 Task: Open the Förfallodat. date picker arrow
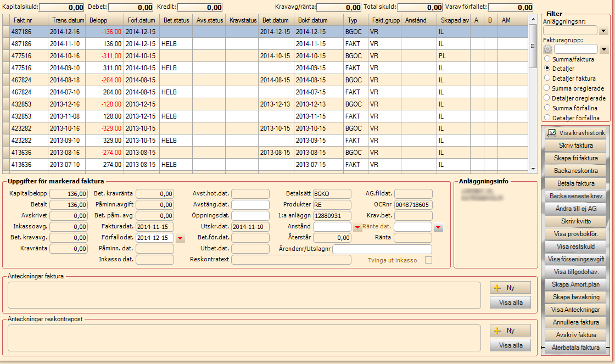[x=181, y=238]
